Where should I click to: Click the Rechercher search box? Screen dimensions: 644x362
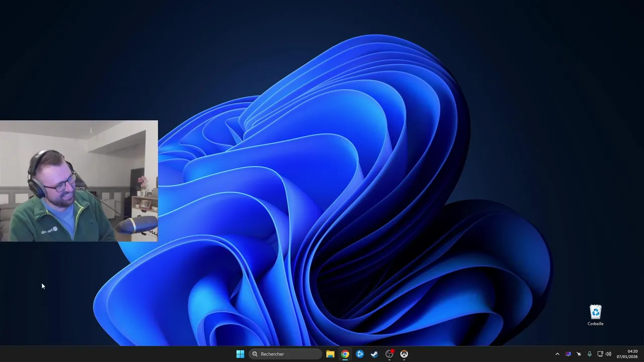coord(285,354)
